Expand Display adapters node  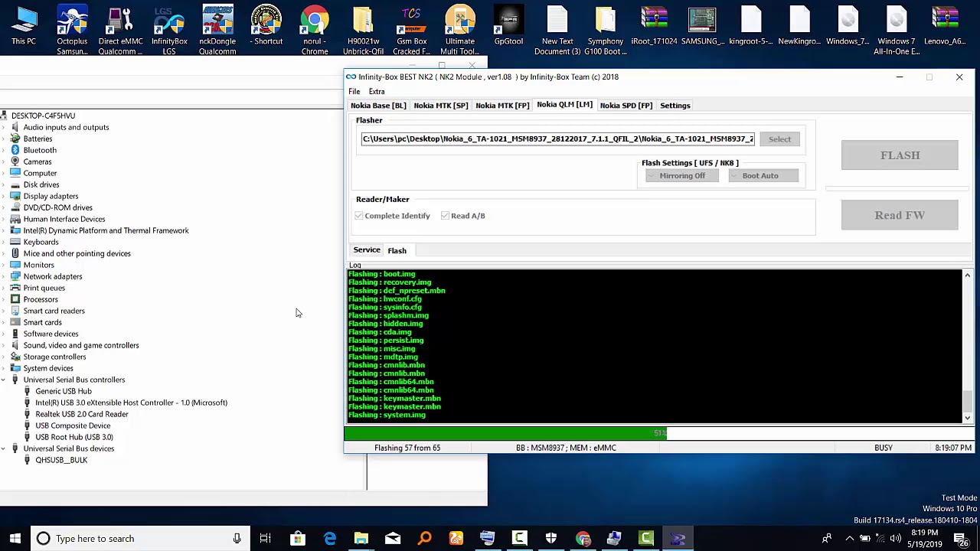pyautogui.click(x=4, y=196)
